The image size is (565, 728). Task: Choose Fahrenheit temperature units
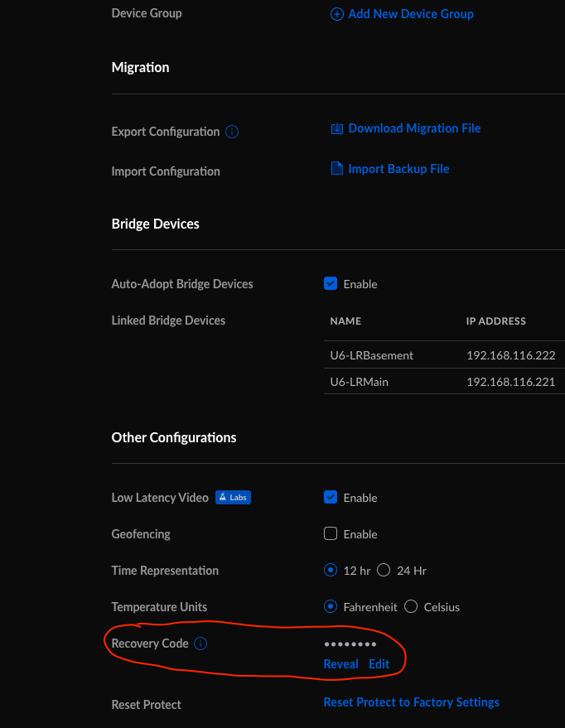pos(331,607)
